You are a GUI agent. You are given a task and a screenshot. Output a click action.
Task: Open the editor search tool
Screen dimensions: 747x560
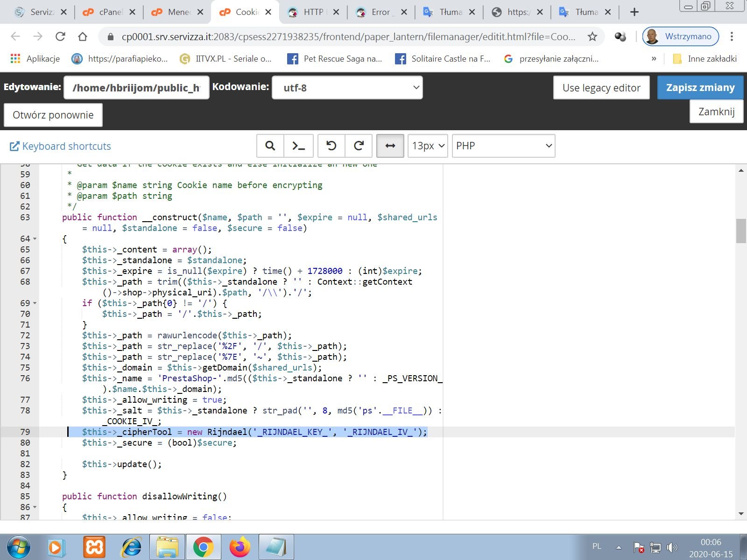pyautogui.click(x=270, y=146)
